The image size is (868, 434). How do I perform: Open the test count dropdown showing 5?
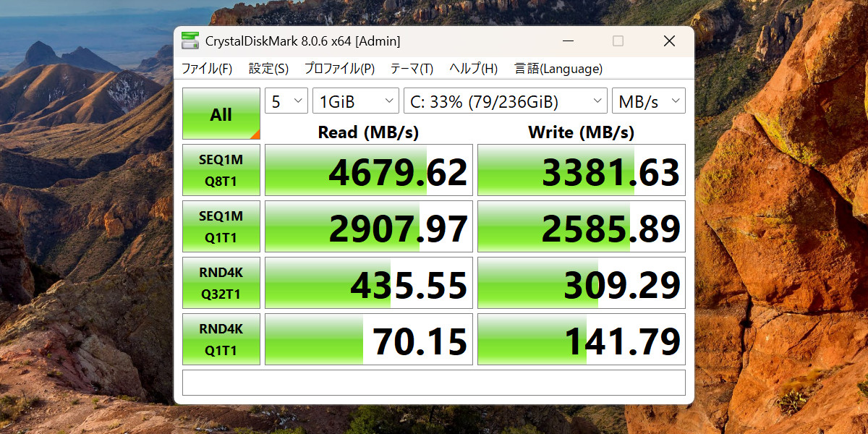286,102
